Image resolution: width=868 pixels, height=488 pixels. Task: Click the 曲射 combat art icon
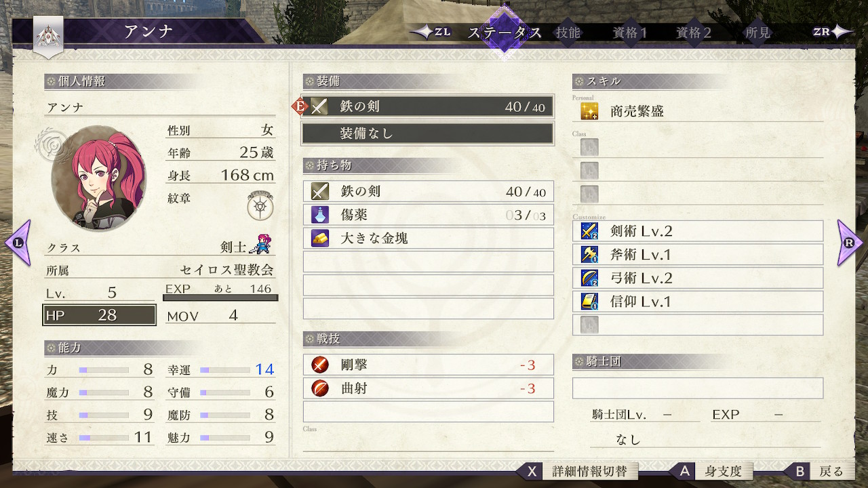pyautogui.click(x=320, y=388)
